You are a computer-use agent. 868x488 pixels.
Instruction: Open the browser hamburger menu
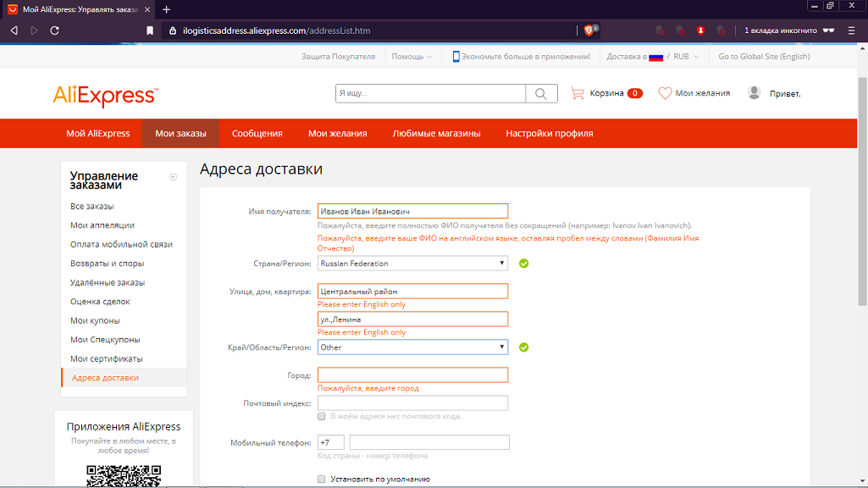pyautogui.click(x=851, y=30)
